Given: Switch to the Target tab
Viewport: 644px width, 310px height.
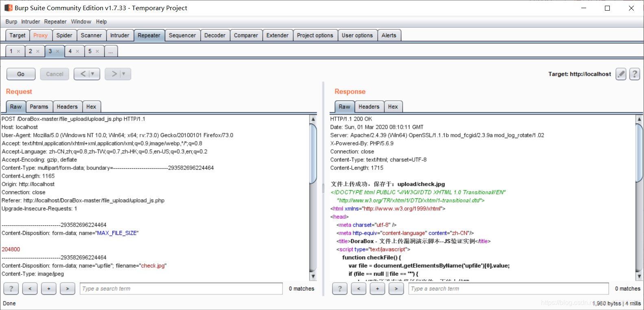Looking at the screenshot, I should (18, 35).
